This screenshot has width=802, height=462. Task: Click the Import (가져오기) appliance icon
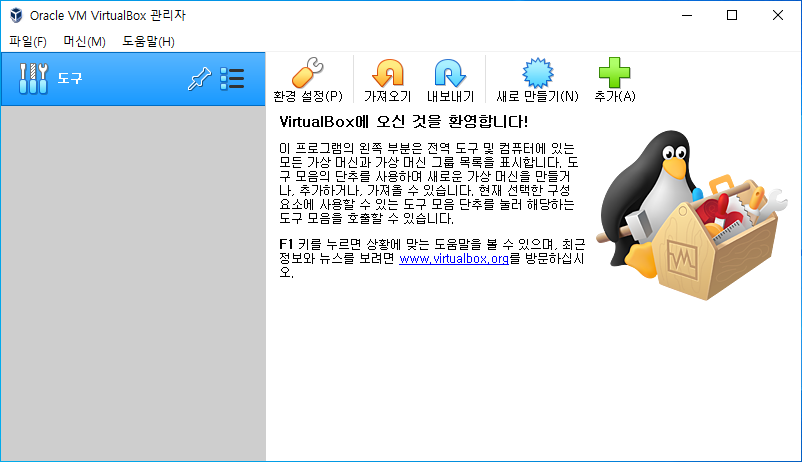[x=387, y=80]
